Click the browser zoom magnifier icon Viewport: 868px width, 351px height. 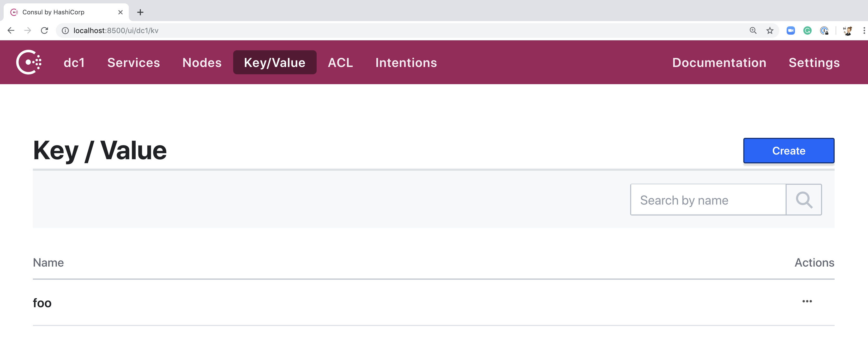(x=753, y=31)
